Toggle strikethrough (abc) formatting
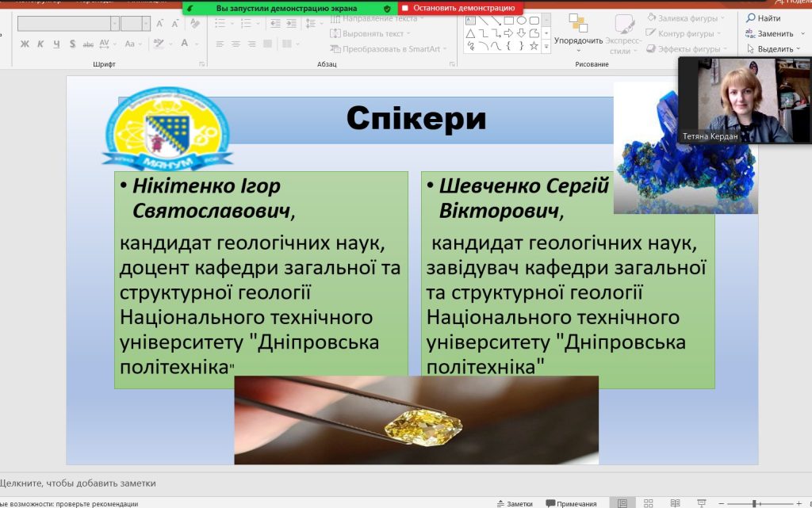Screen dimensions: 812x508 click(88, 44)
